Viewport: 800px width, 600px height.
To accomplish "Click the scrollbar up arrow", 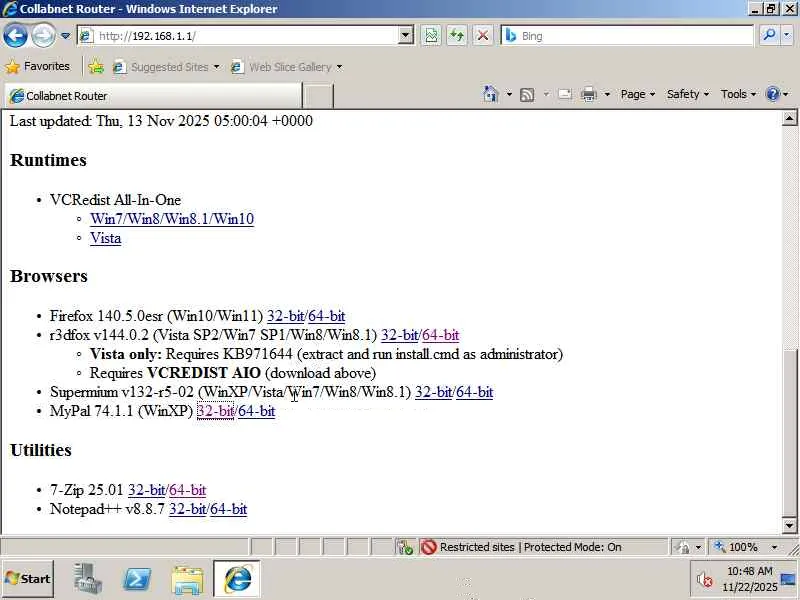I will point(789,119).
